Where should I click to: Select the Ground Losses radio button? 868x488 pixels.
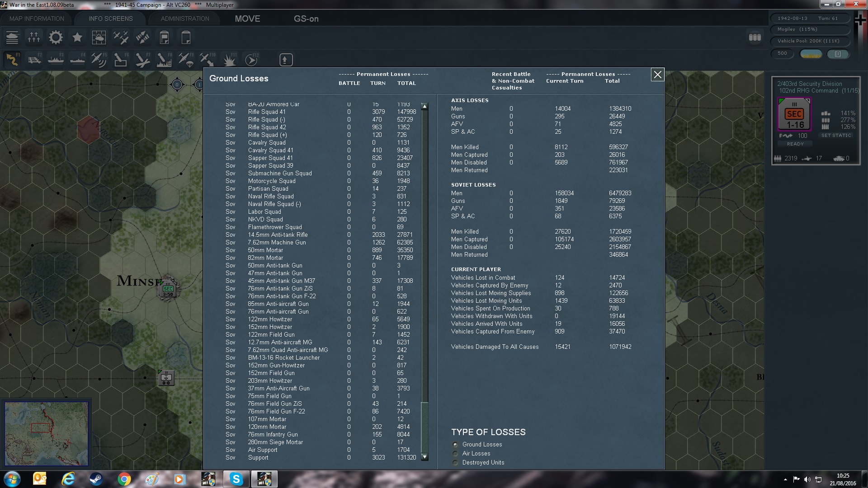(x=455, y=444)
